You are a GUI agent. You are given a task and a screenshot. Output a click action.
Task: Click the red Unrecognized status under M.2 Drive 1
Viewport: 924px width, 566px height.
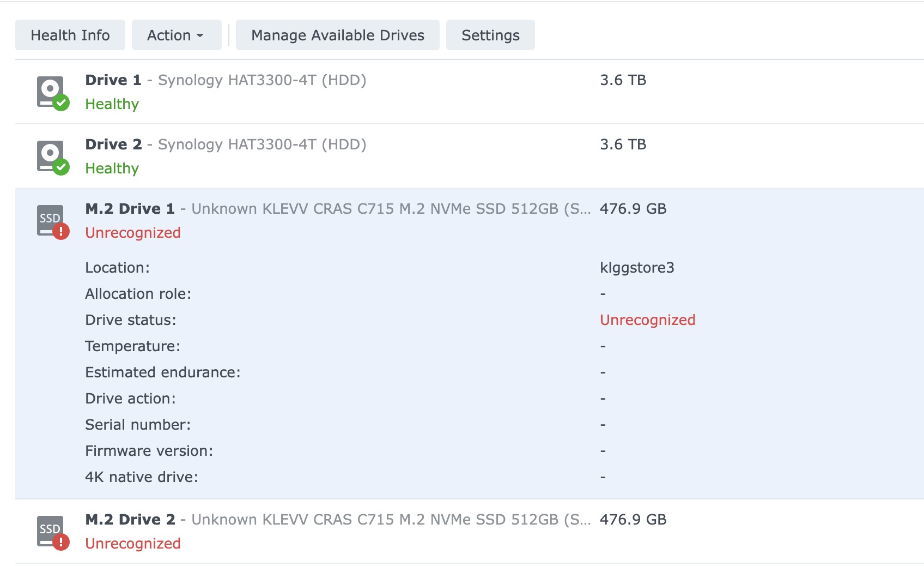point(133,233)
